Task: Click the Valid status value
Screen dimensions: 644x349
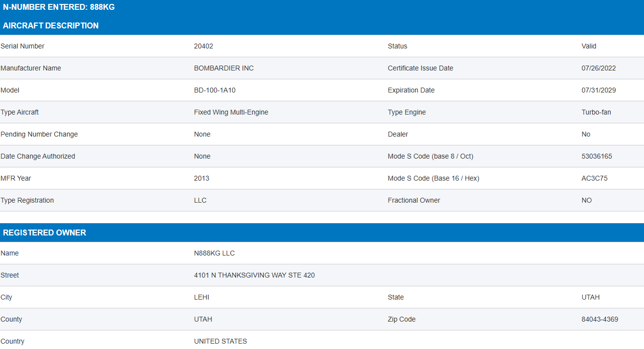Action: (589, 46)
